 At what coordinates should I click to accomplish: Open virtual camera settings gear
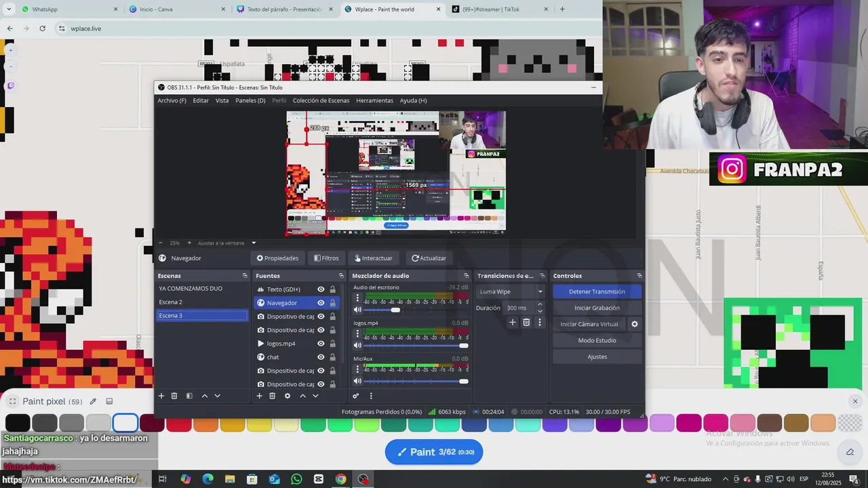(x=635, y=324)
